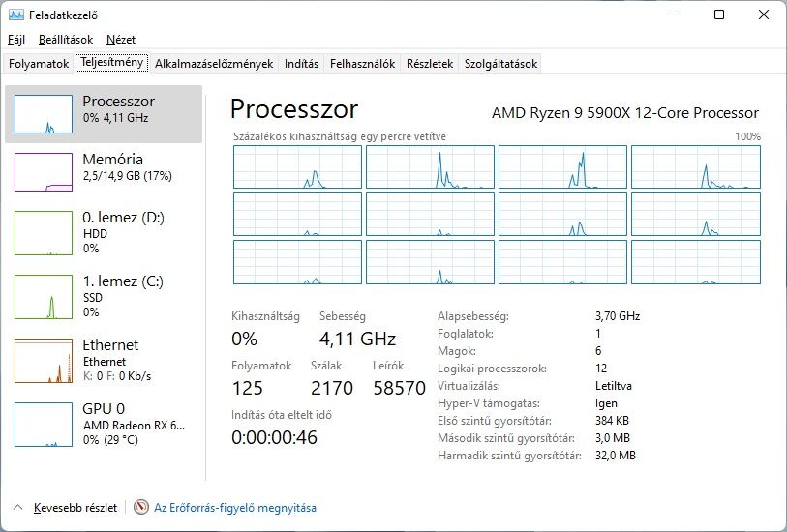Switch to the Alkalmazáselőzmények tab
This screenshot has height=532, width=787.
(214, 64)
